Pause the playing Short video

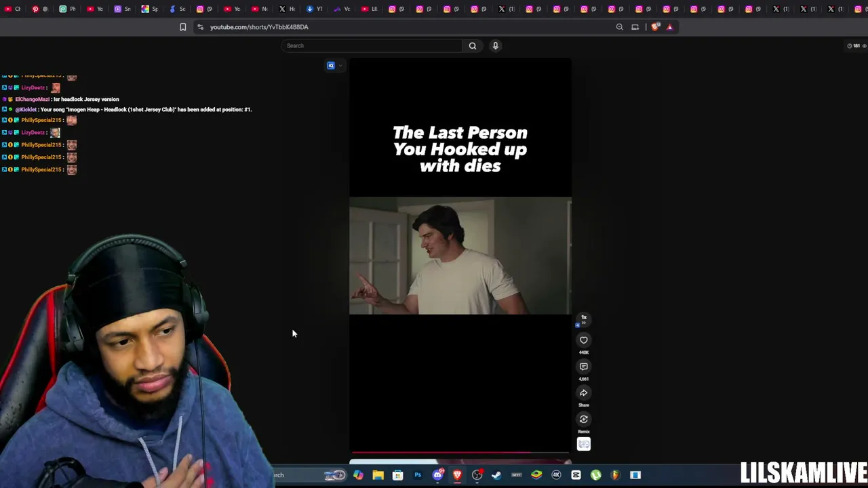pos(460,256)
